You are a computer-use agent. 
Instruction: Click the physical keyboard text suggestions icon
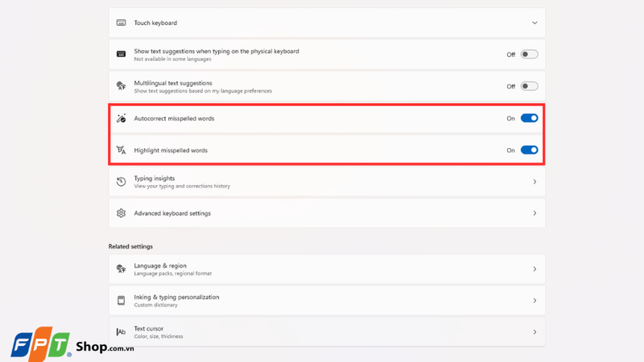(x=122, y=54)
